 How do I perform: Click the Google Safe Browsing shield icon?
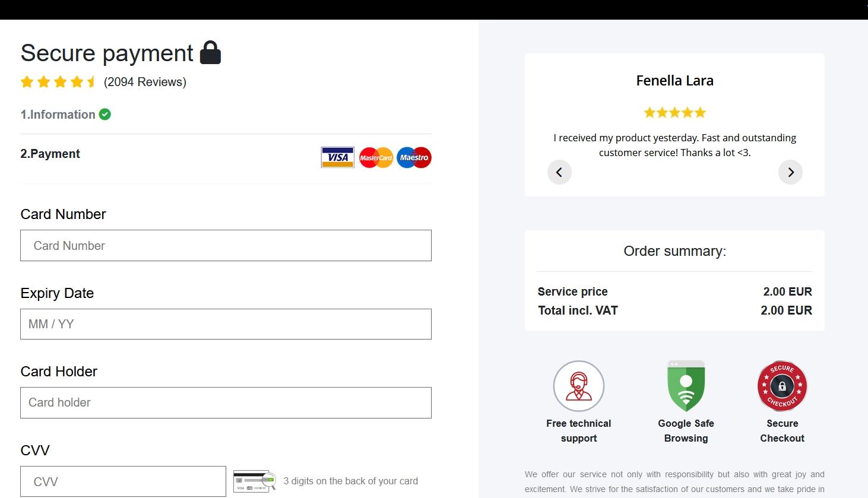(686, 386)
